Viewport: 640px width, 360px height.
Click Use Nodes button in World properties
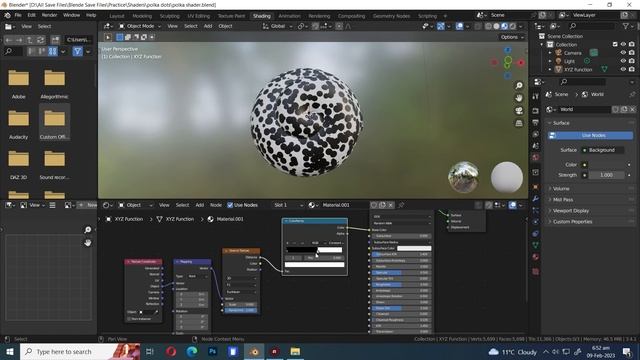(590, 135)
